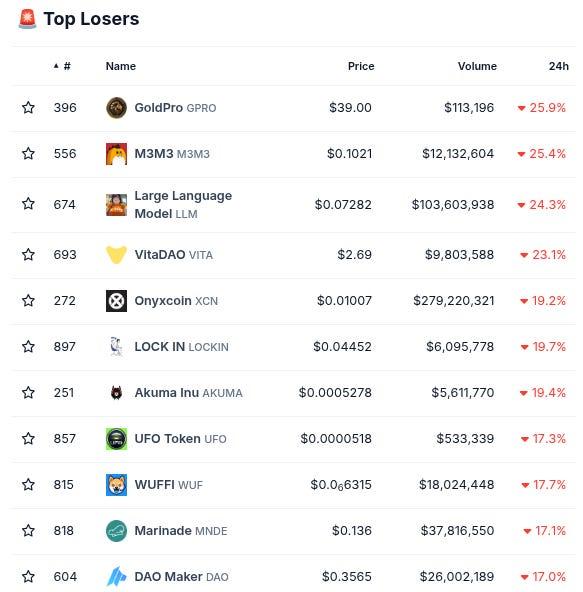
Task: Sort table by Price column header
Action: 361,66
